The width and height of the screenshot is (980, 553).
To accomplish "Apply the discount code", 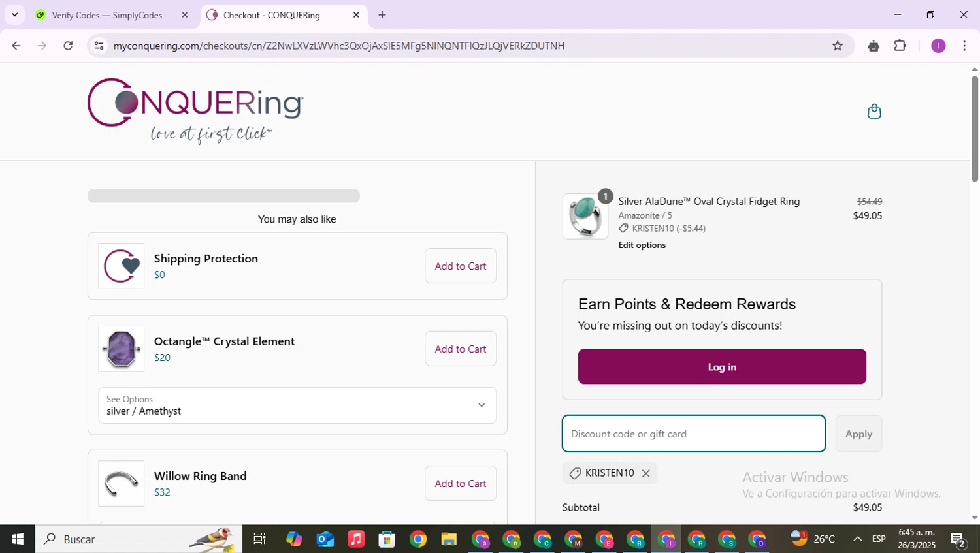I will [x=858, y=434].
